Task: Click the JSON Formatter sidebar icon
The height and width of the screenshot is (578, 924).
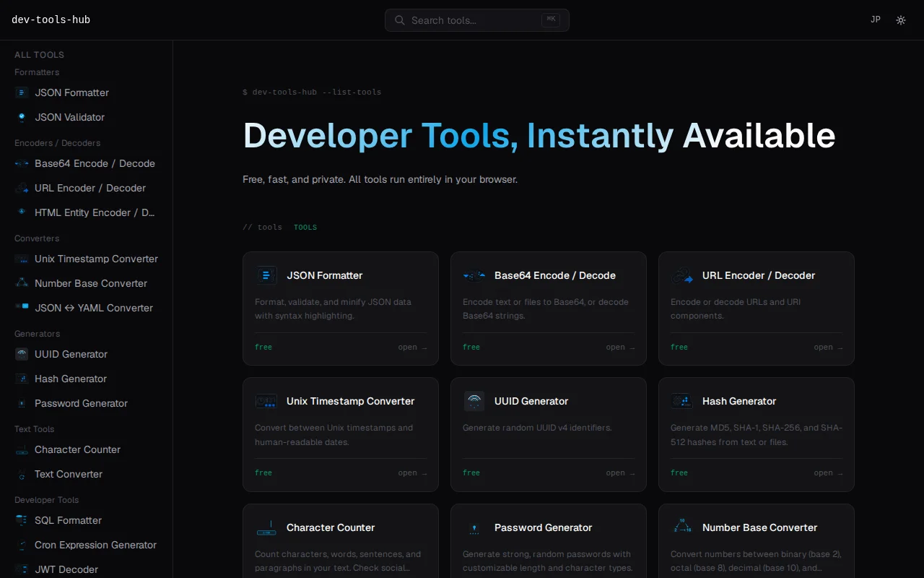Action: coord(22,92)
